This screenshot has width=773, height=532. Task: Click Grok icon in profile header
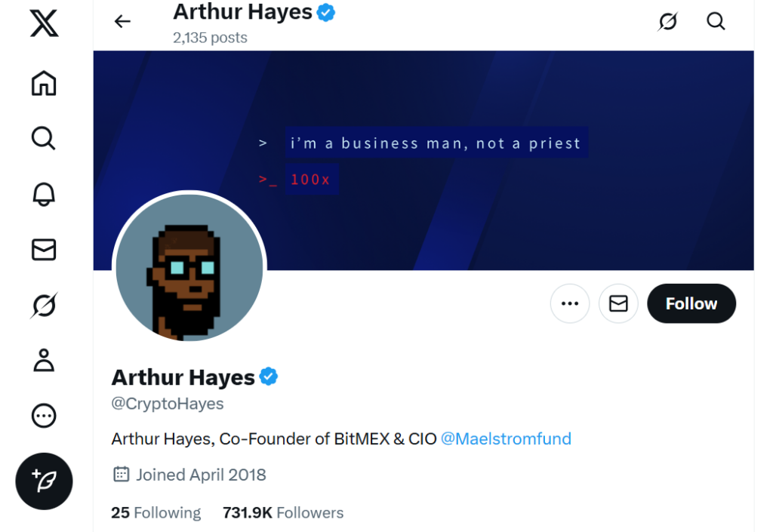click(667, 21)
